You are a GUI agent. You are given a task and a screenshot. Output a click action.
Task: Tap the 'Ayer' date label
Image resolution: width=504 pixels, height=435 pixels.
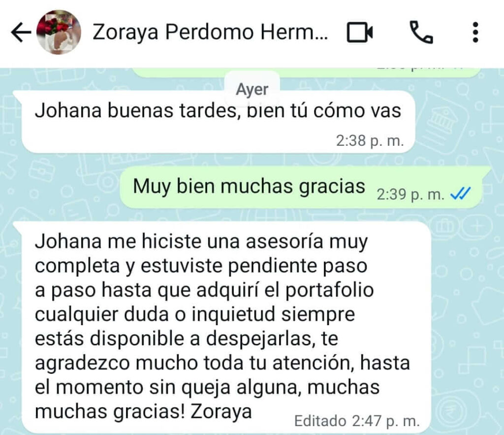pos(252,89)
